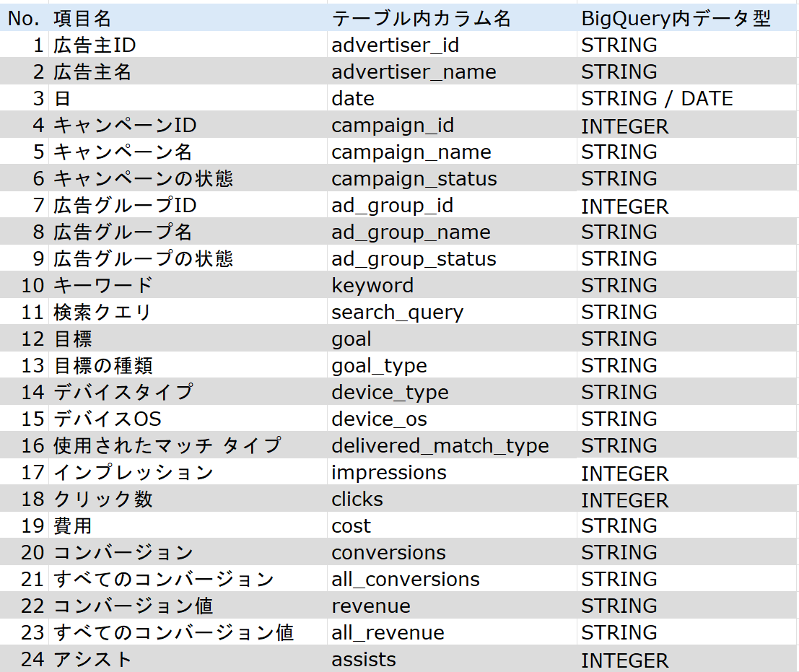Click the 'コンバージョン' cell in row 20

point(188,552)
